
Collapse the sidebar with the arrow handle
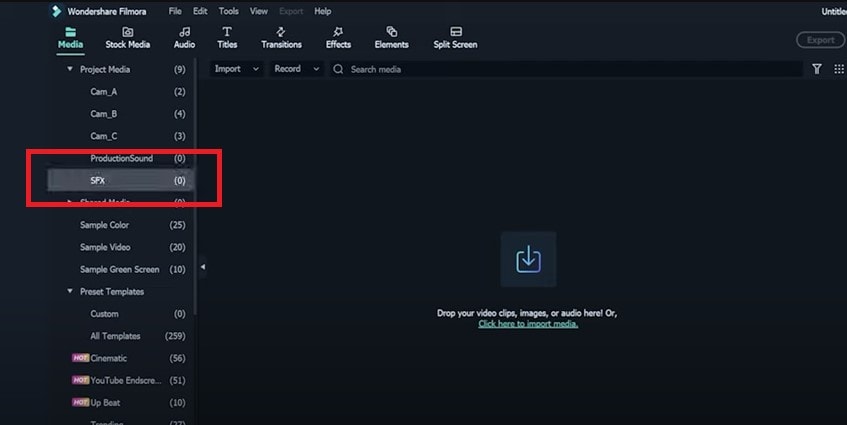pyautogui.click(x=203, y=267)
